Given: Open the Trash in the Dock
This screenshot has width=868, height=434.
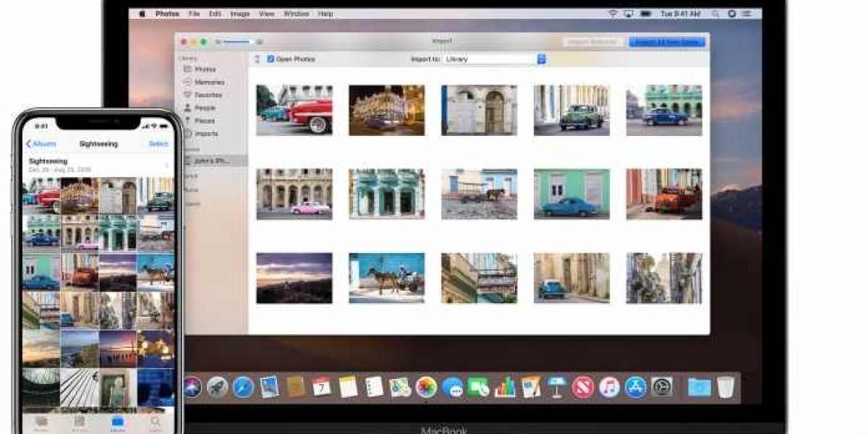Looking at the screenshot, I should pos(726,387).
